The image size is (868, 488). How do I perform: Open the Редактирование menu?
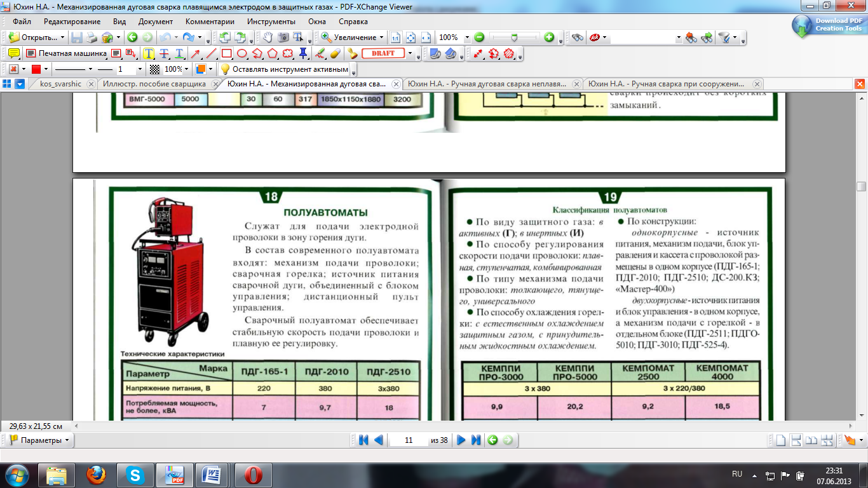(72, 22)
